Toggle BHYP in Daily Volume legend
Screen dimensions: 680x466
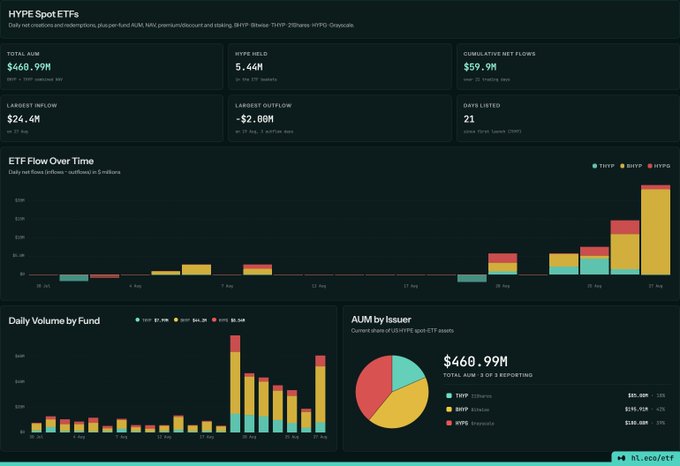[190, 320]
